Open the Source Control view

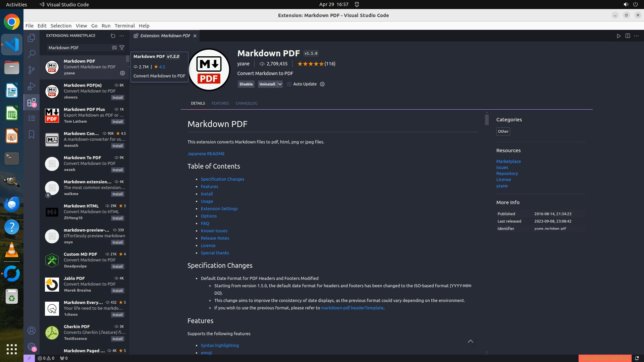point(32,70)
